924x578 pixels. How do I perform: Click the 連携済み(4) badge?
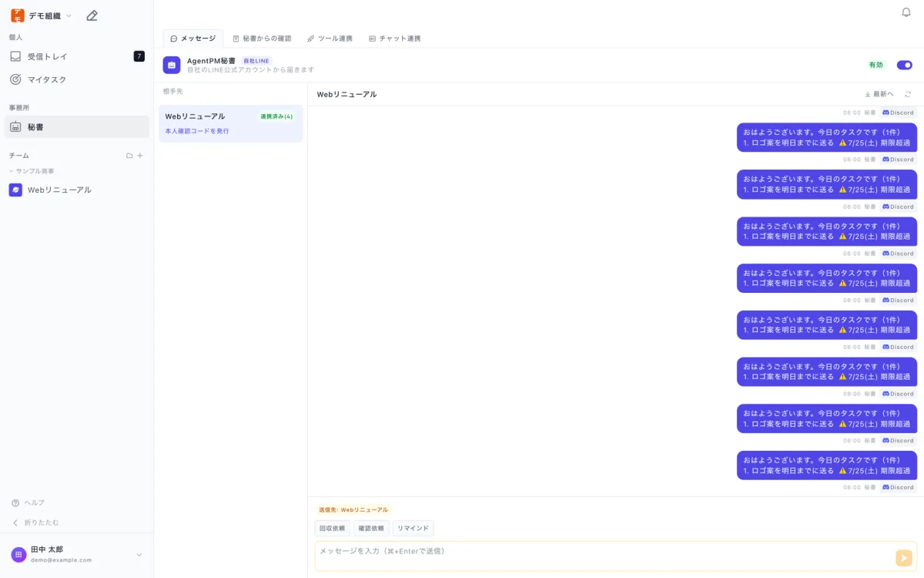(276, 116)
